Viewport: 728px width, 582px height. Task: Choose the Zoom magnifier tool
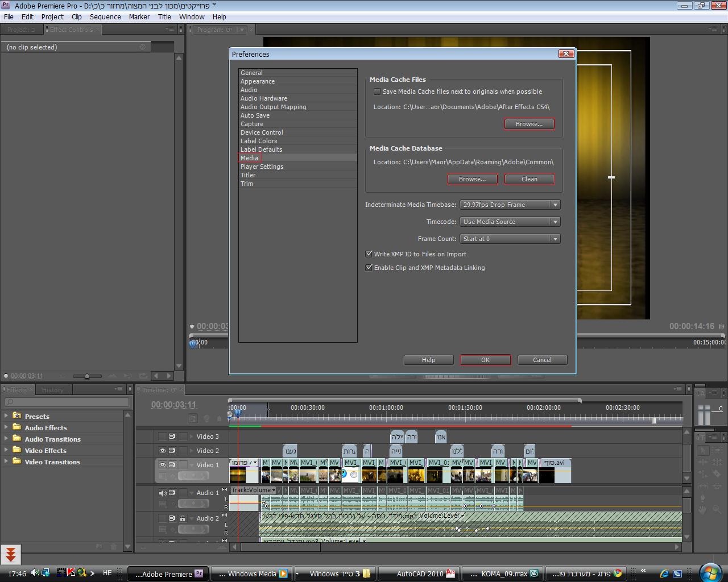[x=716, y=510]
